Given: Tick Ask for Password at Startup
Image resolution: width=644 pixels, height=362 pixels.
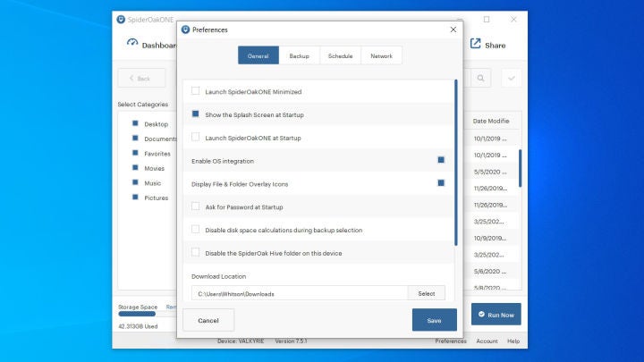Looking at the screenshot, I should [196, 206].
